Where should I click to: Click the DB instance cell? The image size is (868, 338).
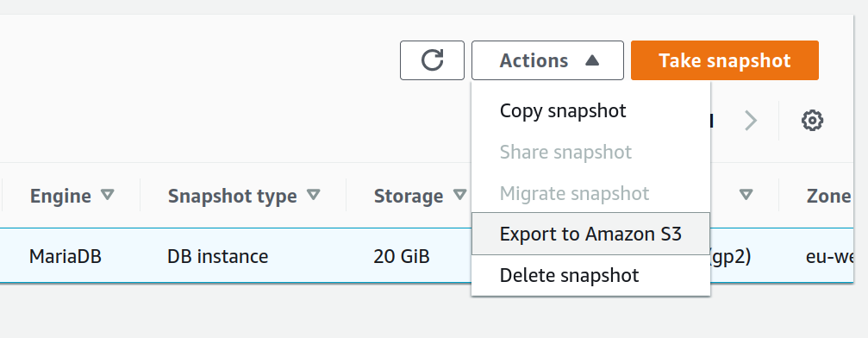pyautogui.click(x=217, y=257)
